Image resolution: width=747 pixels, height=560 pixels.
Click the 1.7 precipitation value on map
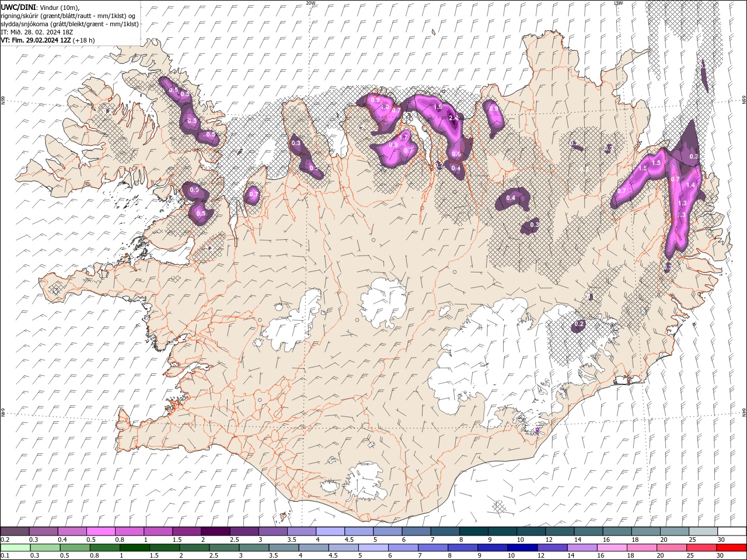pyautogui.click(x=403, y=138)
